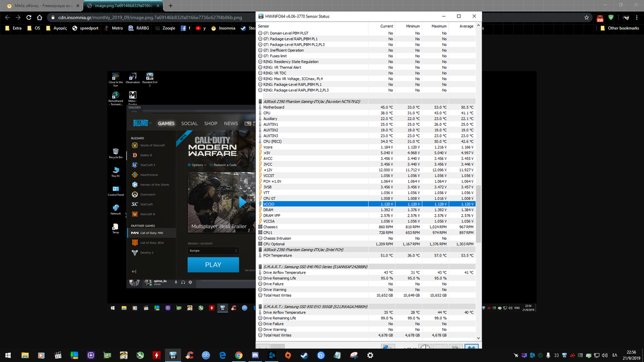Switch to Chrome on the taskbar
Image resolution: width=644 pixels, height=362 pixels.
click(238, 355)
